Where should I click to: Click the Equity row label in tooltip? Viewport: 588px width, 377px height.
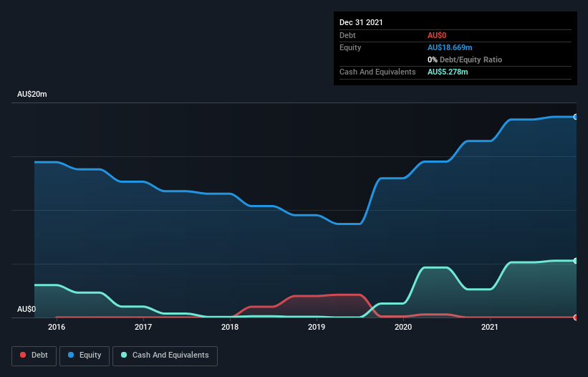click(x=350, y=47)
